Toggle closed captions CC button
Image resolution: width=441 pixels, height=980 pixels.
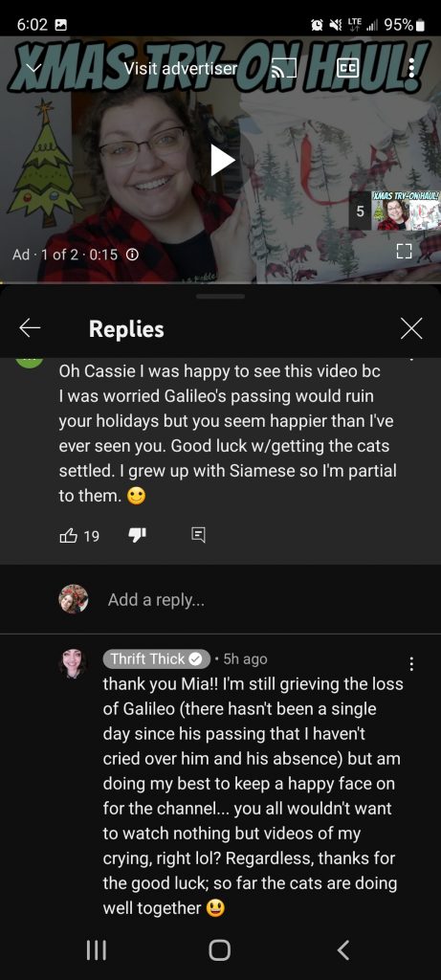coord(347,68)
